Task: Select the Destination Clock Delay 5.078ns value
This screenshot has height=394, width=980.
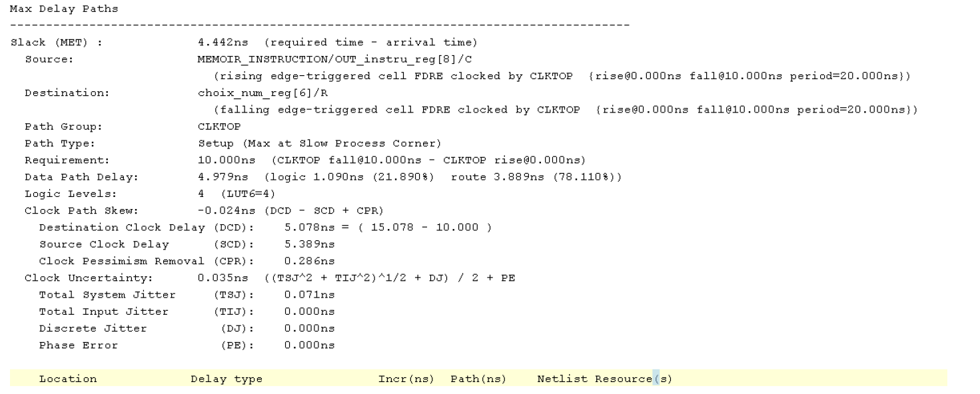Action: [302, 228]
